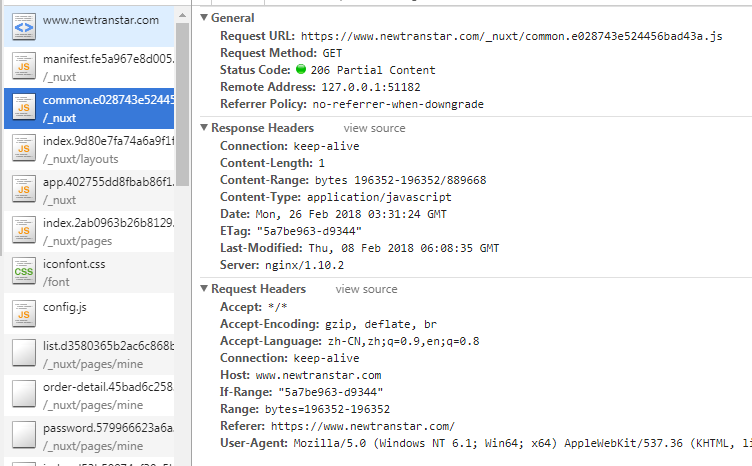Select the order-detail.45bad6c258 request
This screenshot has height=466, width=752.
point(89,396)
